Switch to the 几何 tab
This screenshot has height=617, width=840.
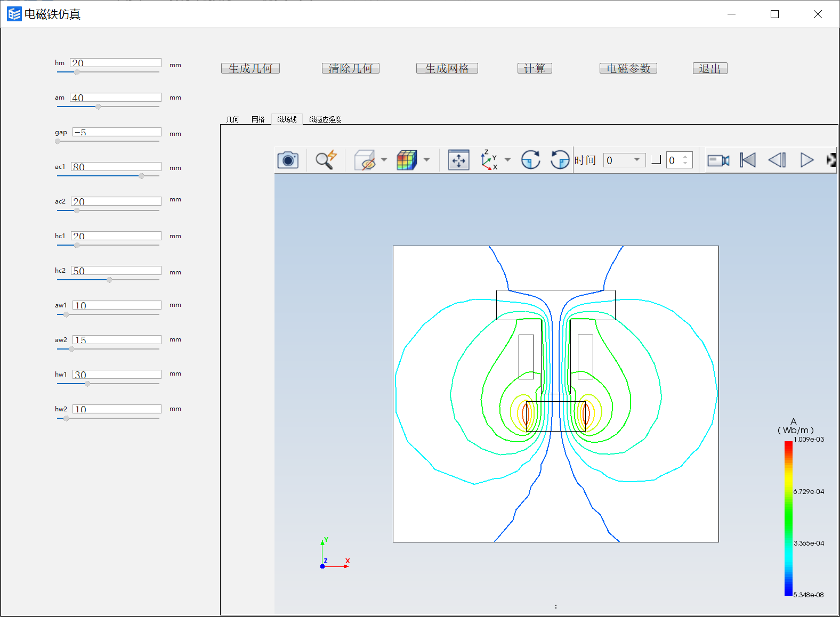point(232,119)
